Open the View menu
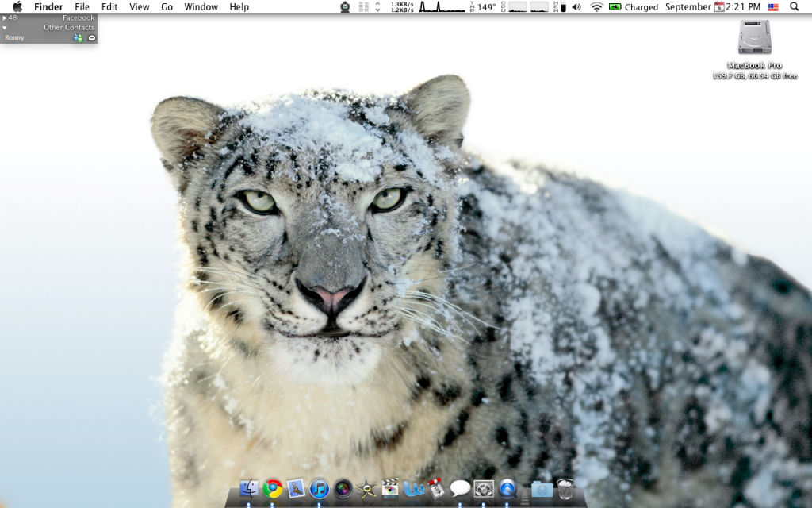 [x=140, y=6]
